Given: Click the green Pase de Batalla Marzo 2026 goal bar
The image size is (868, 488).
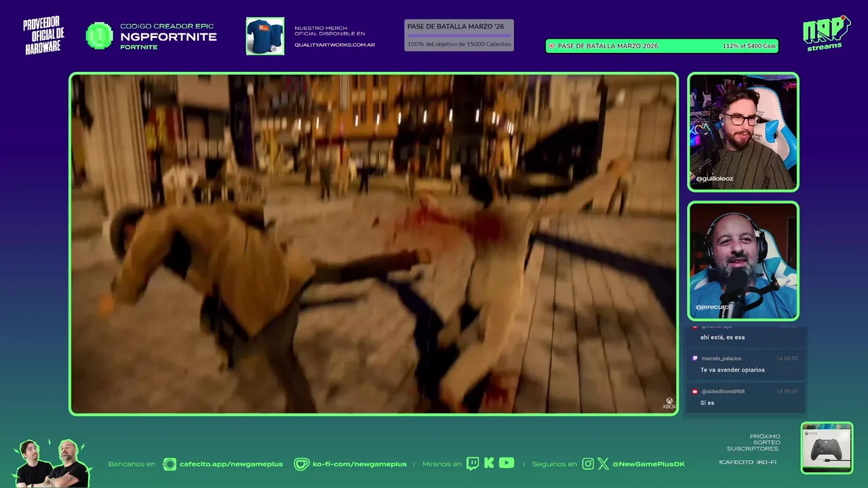Looking at the screenshot, I should pos(663,46).
